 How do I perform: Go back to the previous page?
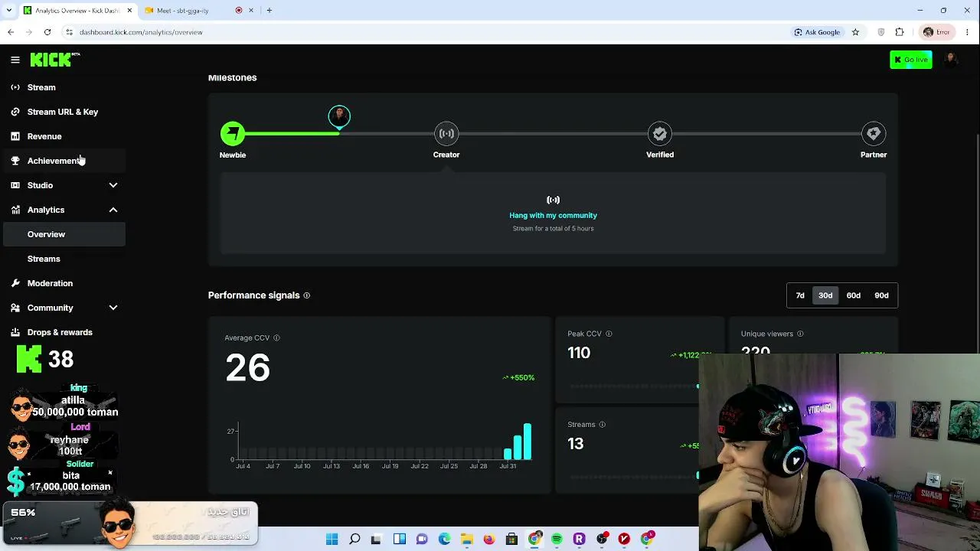pos(11,32)
